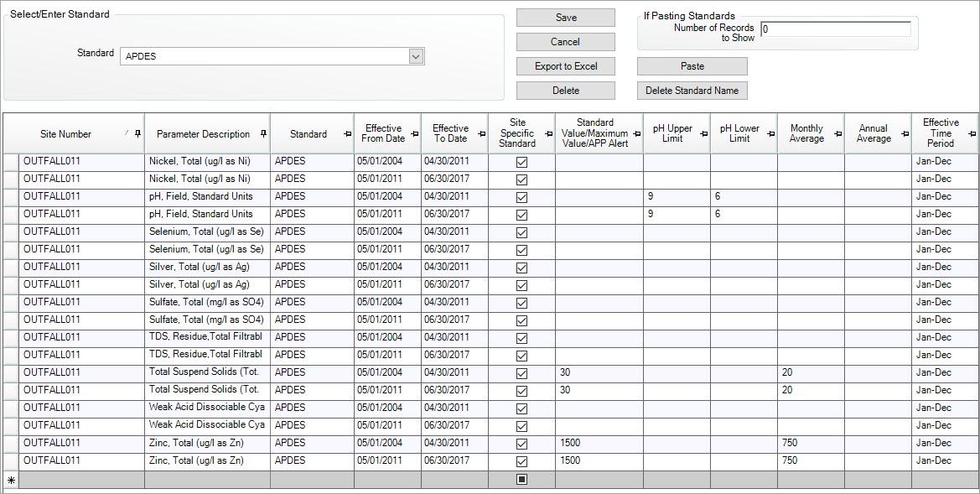Pin the Site Specific Standard column header icon

[549, 134]
